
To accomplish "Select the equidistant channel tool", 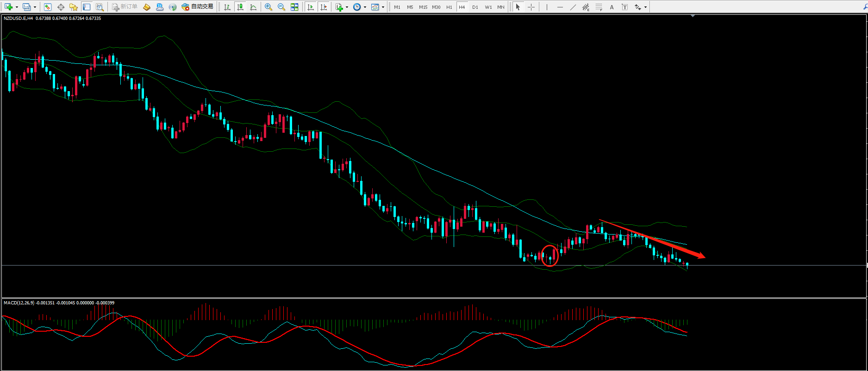I will 586,7.
